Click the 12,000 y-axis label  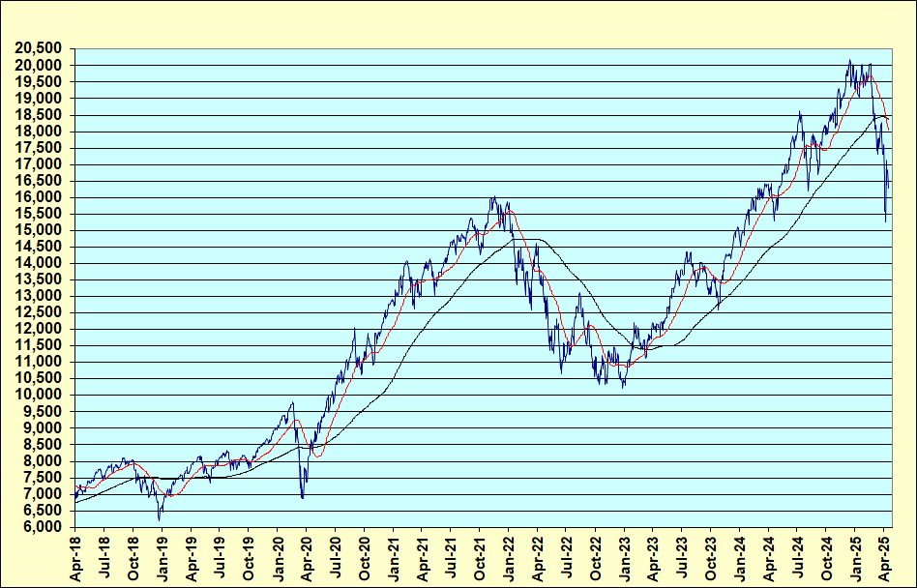coord(38,329)
